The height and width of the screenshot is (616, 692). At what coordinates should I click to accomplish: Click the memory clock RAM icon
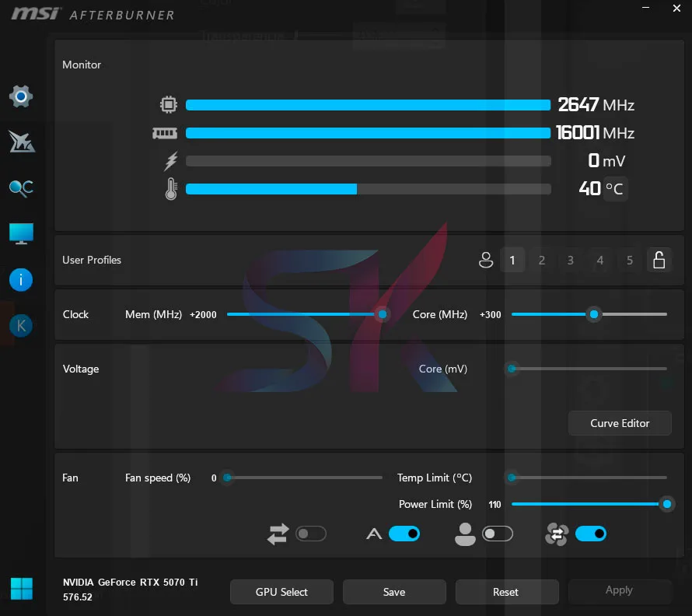coord(165,133)
